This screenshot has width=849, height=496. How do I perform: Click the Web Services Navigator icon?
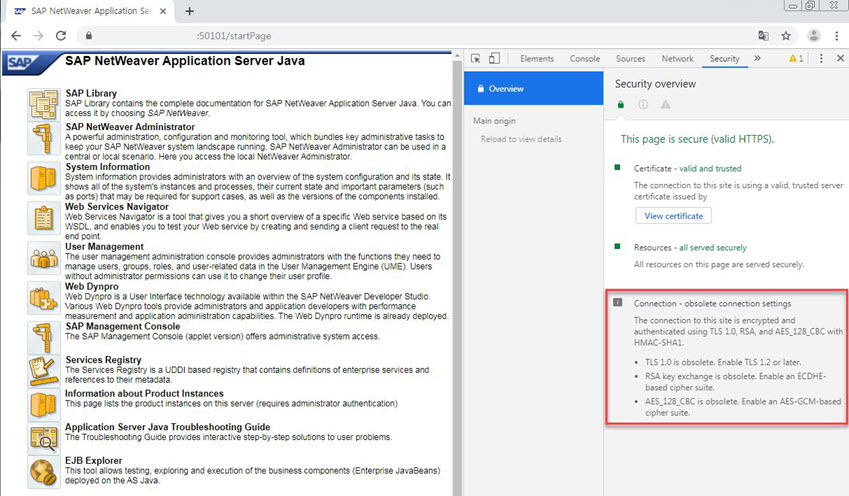[x=43, y=218]
